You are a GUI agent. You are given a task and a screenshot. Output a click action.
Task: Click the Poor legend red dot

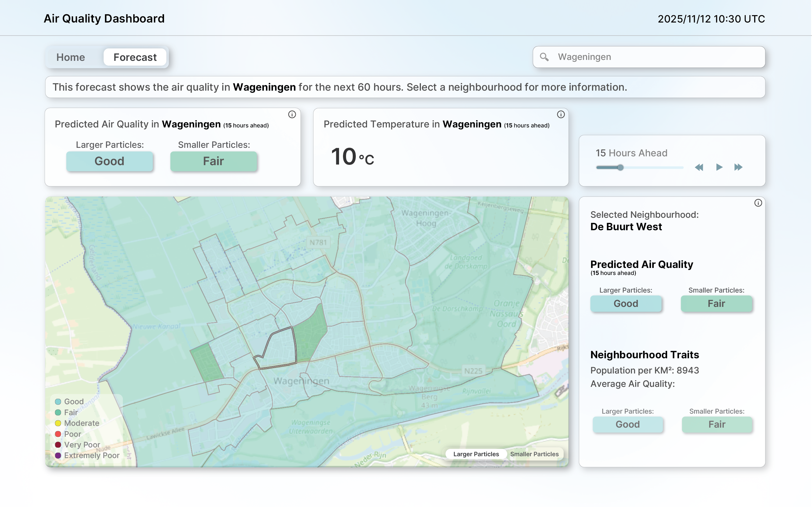click(58, 434)
